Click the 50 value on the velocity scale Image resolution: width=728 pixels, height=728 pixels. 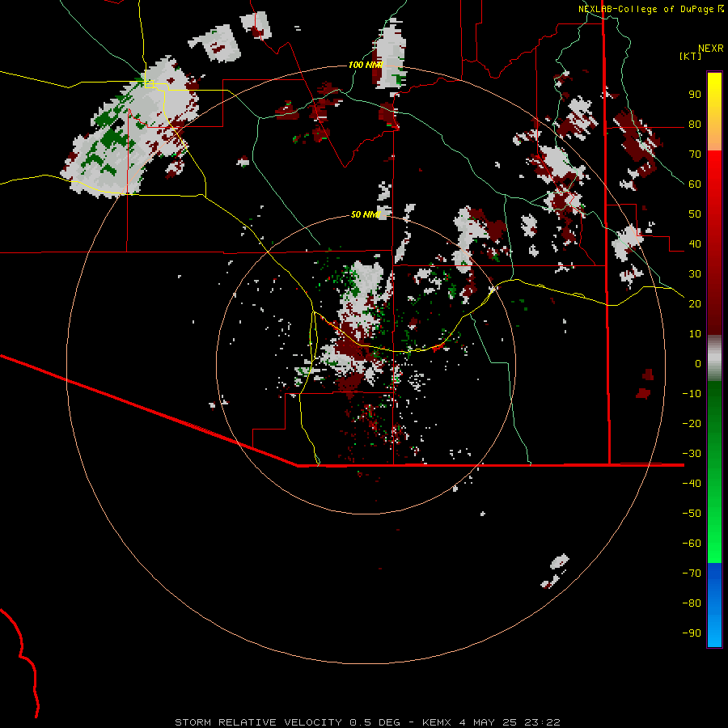click(695, 214)
